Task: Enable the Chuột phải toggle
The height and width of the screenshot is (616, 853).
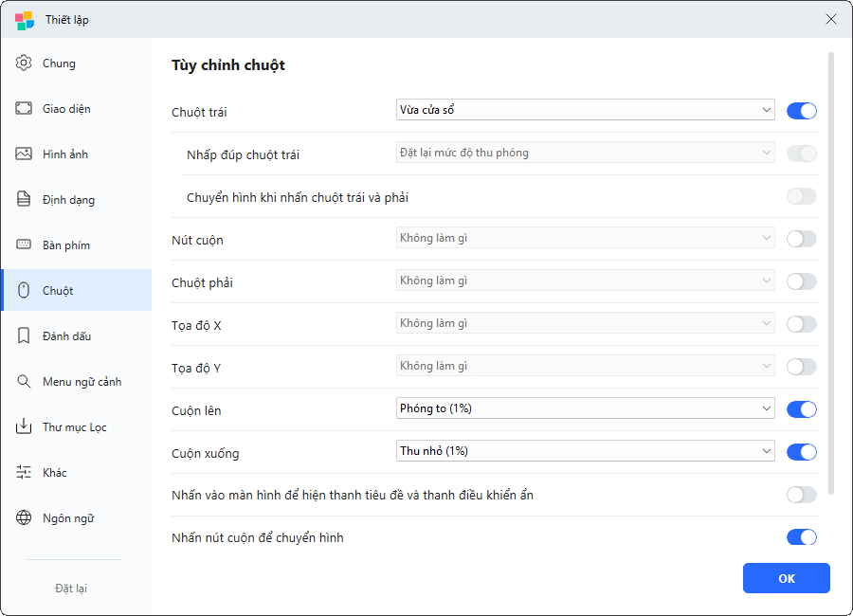Action: (801, 281)
